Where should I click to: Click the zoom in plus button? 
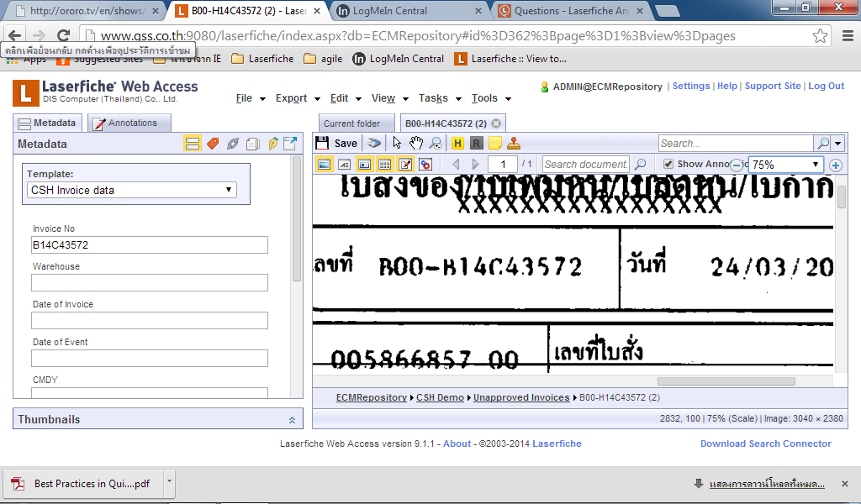(x=836, y=165)
